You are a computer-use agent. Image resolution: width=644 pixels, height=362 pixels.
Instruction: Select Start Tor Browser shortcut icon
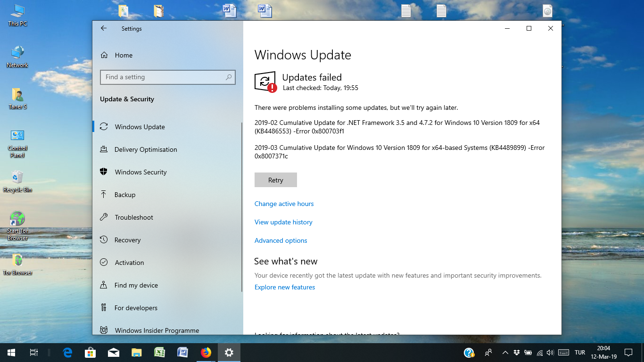click(17, 226)
